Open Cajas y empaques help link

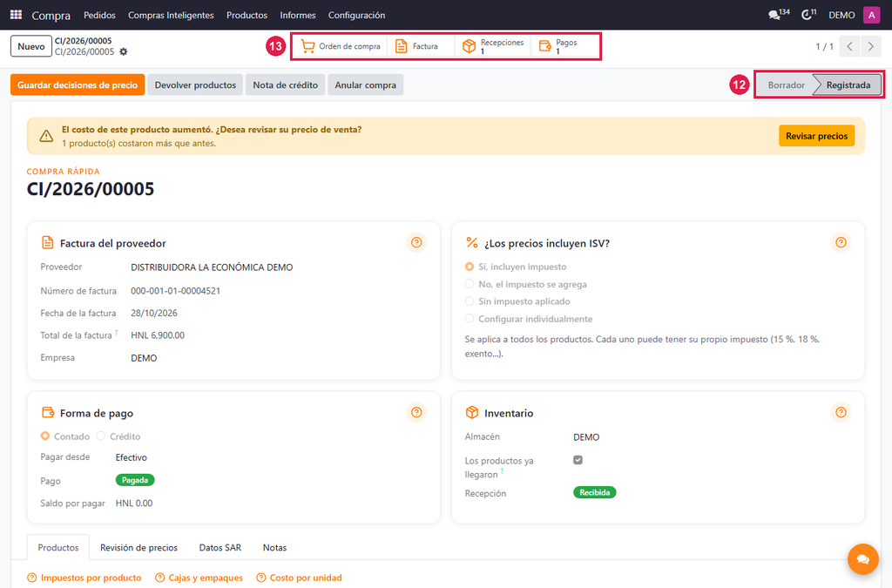(x=199, y=578)
